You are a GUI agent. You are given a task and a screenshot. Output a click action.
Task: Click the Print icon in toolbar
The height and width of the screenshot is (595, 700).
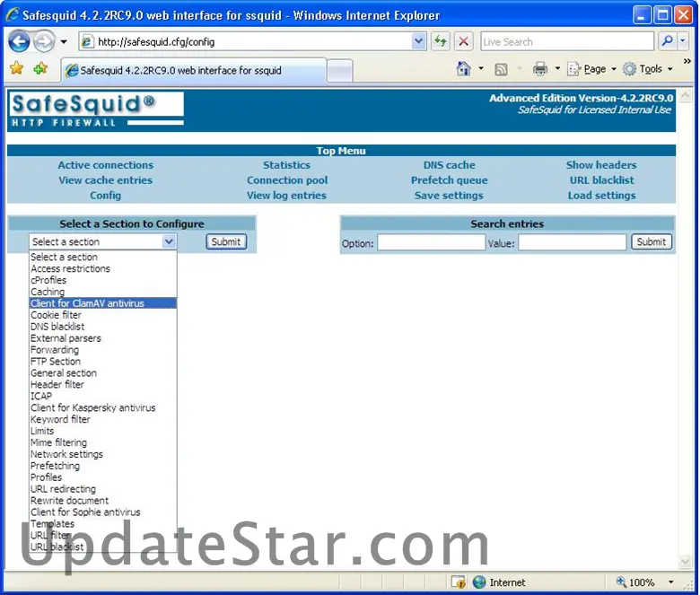(x=539, y=69)
